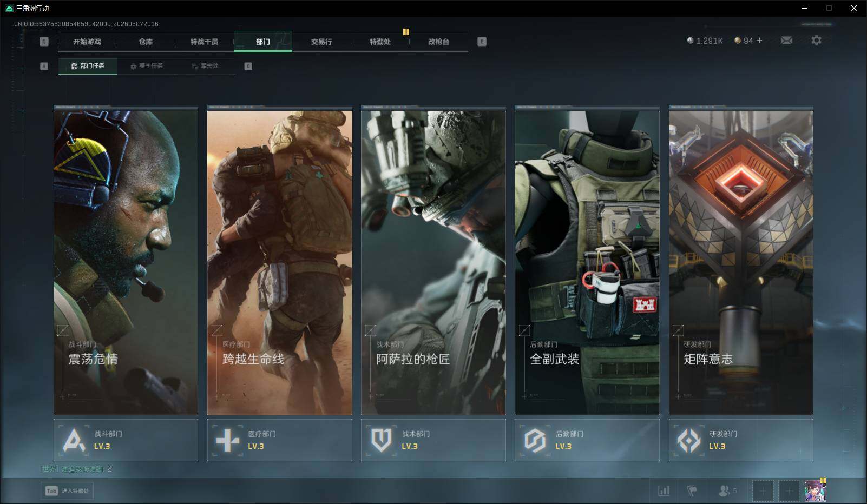Open the 特勤处 tab

(380, 42)
